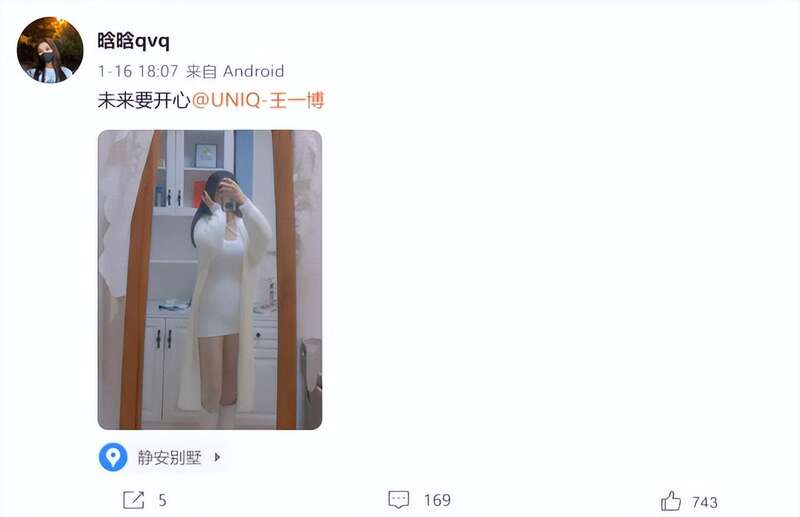Open the mirror selfie photo thumbnail
Screen dimensions: 800x517
(x=210, y=280)
